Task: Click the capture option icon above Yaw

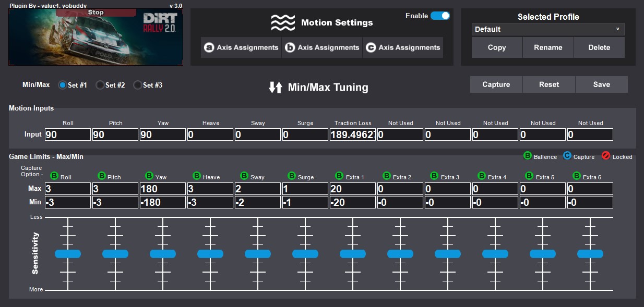Action: (x=148, y=177)
